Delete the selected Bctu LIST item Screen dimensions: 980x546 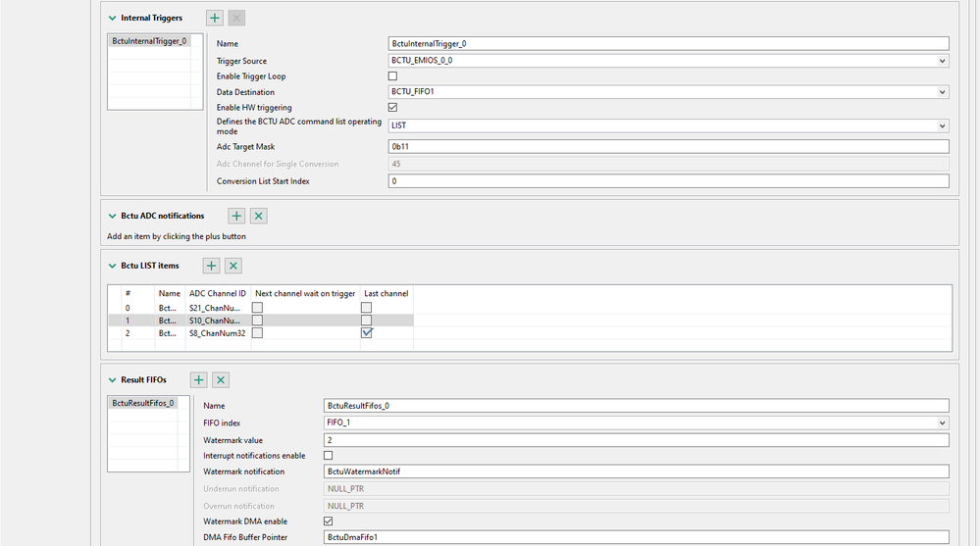point(233,266)
